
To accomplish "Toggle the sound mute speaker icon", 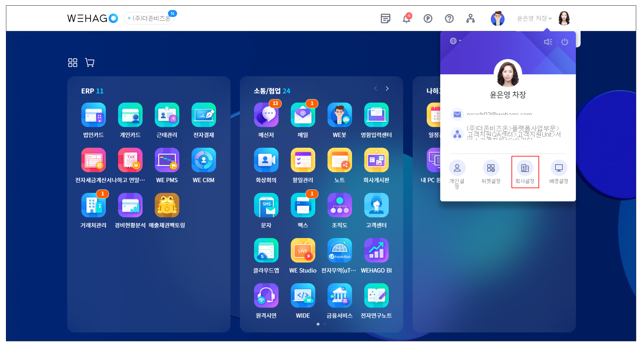I will [548, 42].
